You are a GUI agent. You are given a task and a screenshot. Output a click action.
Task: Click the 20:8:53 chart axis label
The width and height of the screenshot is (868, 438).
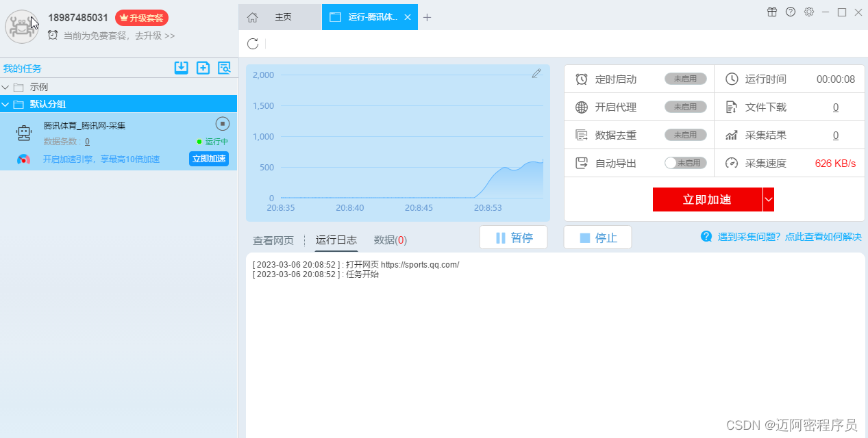point(488,207)
